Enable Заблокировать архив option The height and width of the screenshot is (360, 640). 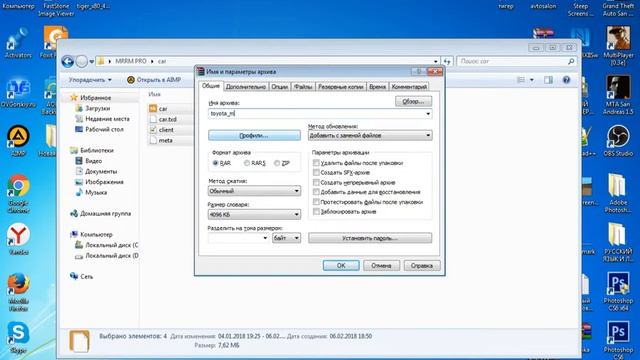(x=316, y=211)
